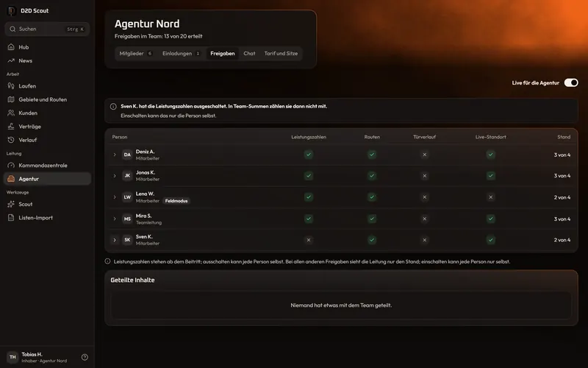Open the News trend icon
This screenshot has height=368, width=588.
point(11,60)
